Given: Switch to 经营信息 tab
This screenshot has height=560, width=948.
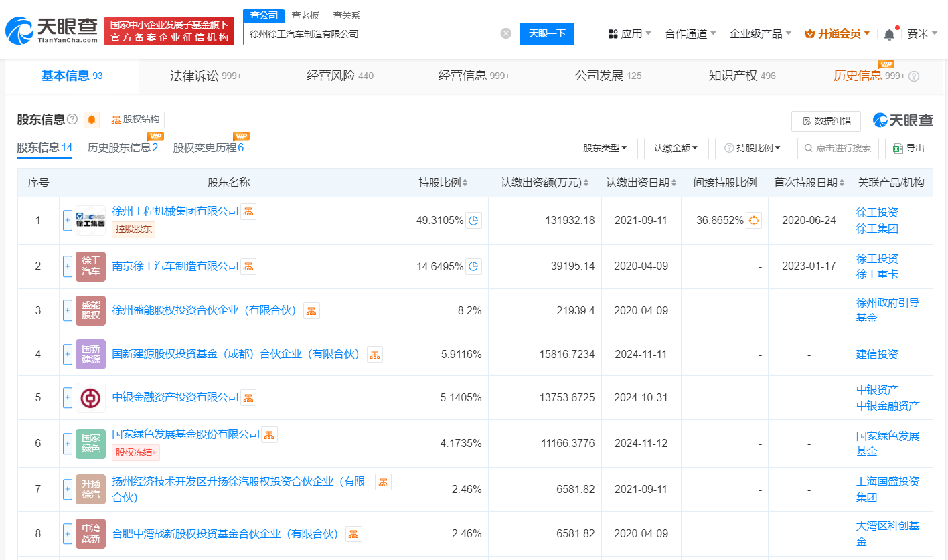Looking at the screenshot, I should [474, 76].
